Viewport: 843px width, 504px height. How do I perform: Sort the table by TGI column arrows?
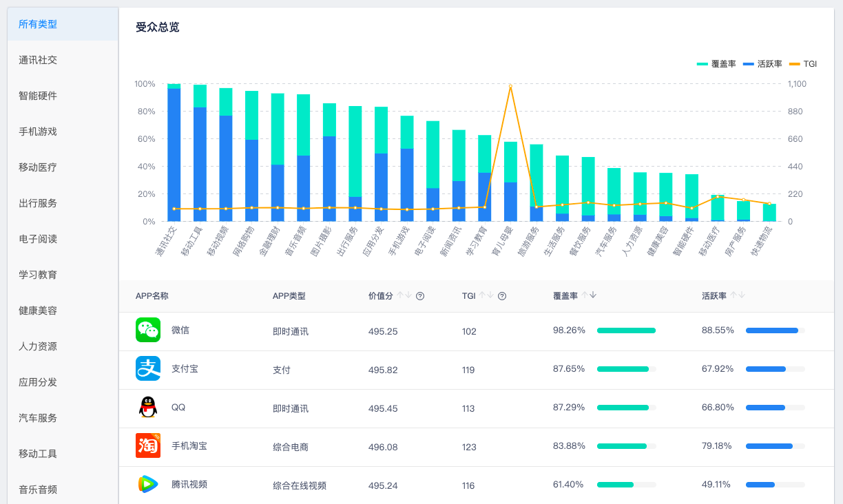point(486,295)
